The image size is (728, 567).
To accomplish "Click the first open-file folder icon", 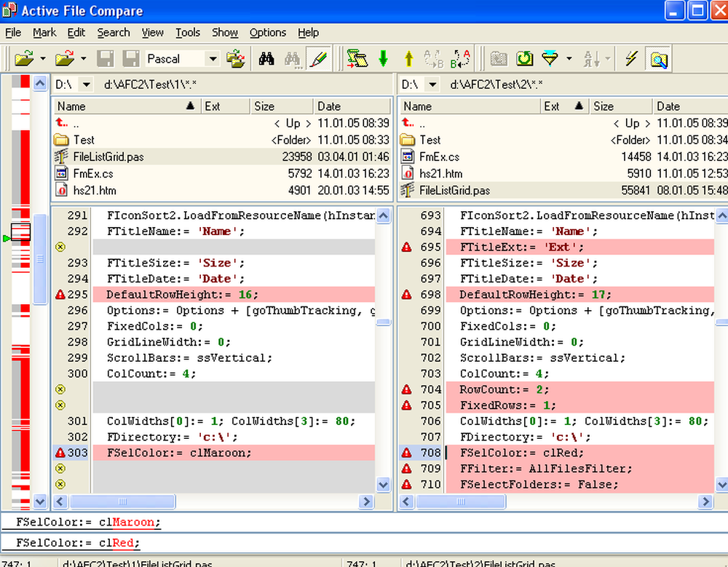I will point(25,59).
